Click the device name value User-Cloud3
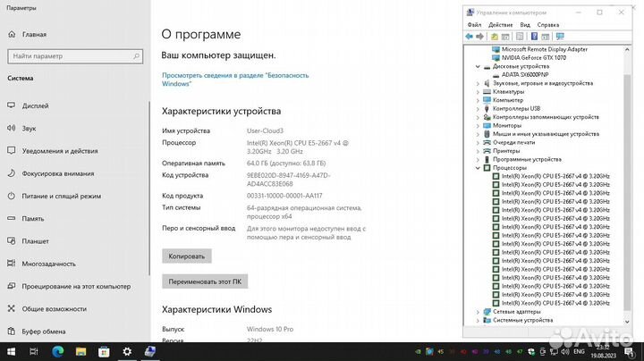 click(265, 130)
